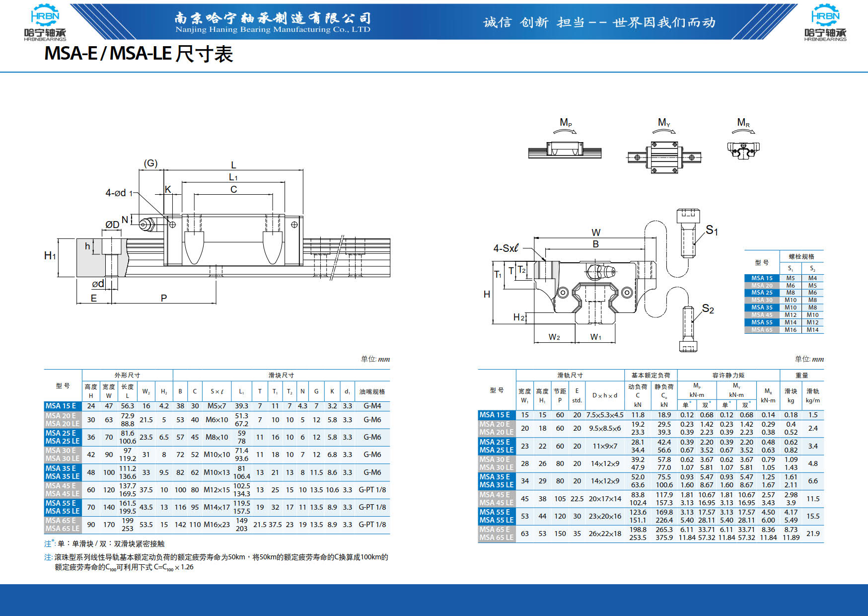Click the G-PT 1/8 value for MSA 65
Viewport: 868px width, 616px height.
(x=372, y=525)
